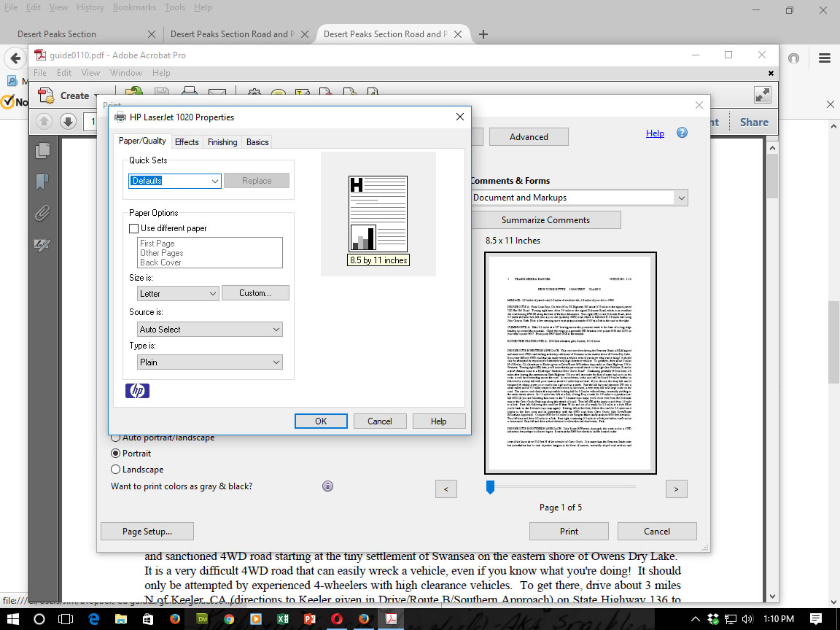Select Landscape orientation radio button
The image size is (840, 630).
tap(115, 470)
